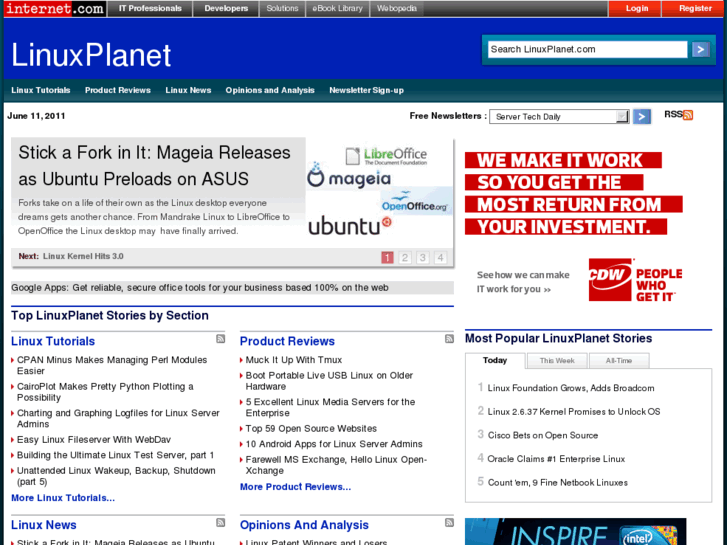Click the LinuxPlanet site logo
Image resolution: width=727 pixels, height=545 pixels.
pyautogui.click(x=91, y=55)
